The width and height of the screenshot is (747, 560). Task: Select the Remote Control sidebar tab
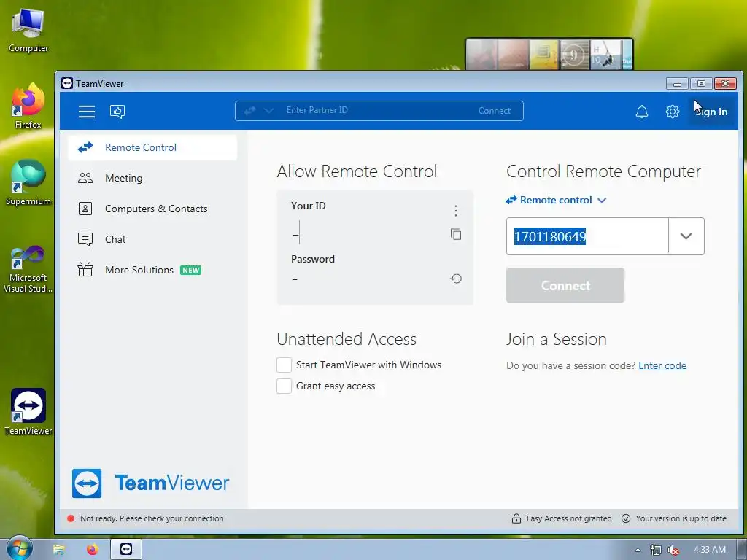point(152,147)
